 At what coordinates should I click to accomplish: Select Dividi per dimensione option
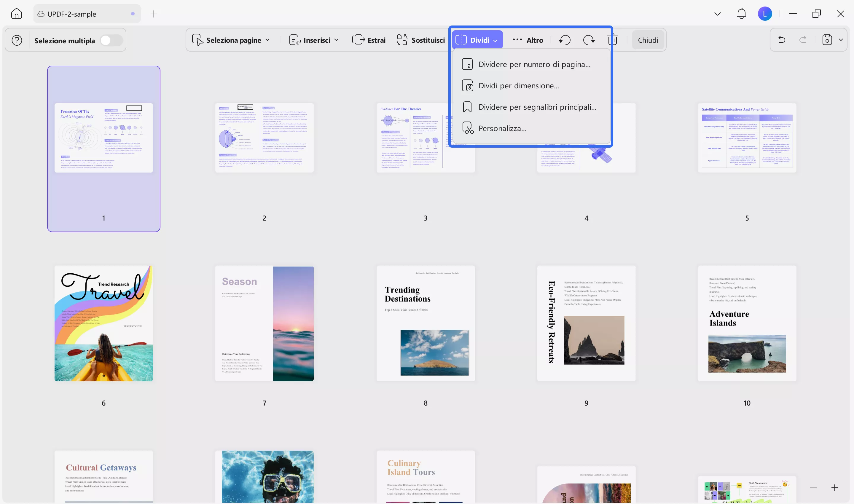pyautogui.click(x=518, y=86)
